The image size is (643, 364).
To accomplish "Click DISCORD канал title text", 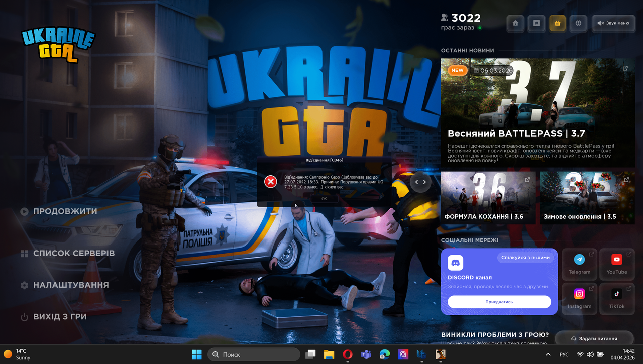I will [x=469, y=278].
